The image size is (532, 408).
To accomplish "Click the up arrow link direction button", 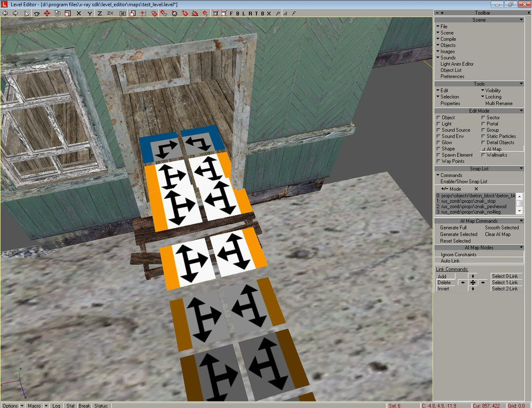I will (x=473, y=276).
